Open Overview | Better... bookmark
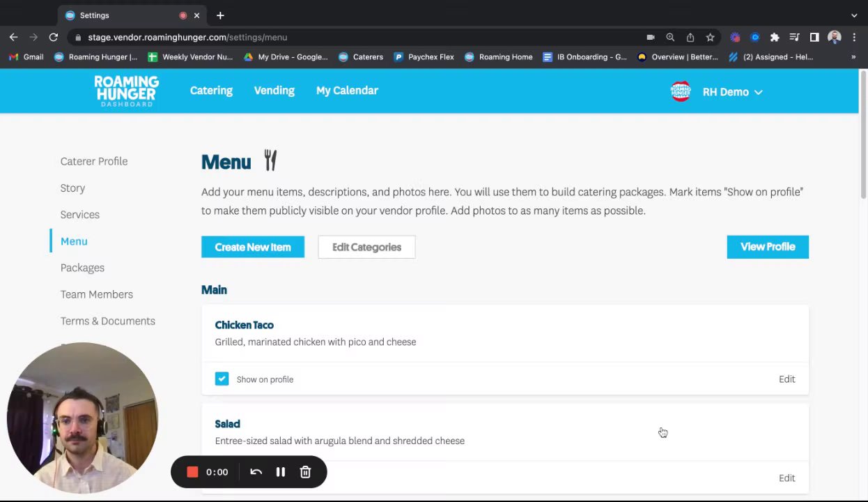 (678, 57)
